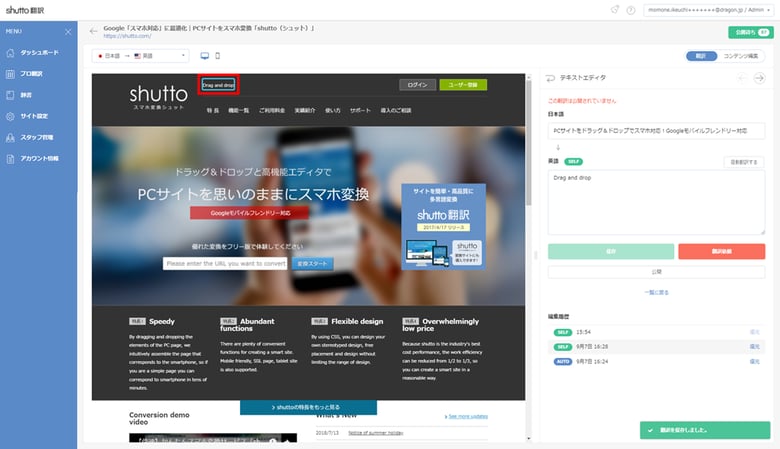The height and width of the screenshot is (449, 780).
Task: Click the back arrow beside the page title
Action: [x=94, y=31]
